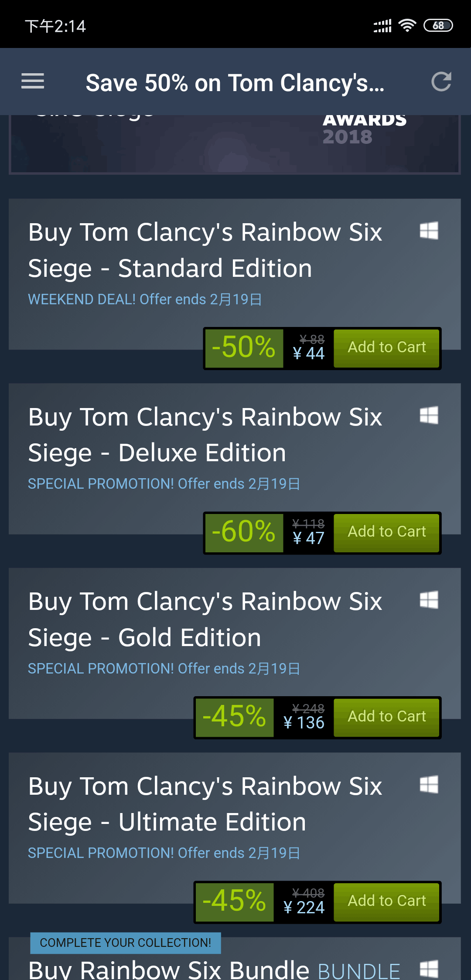The image size is (471, 980).
Task: Click Windows icon beside Gold Edition
Action: (429, 600)
